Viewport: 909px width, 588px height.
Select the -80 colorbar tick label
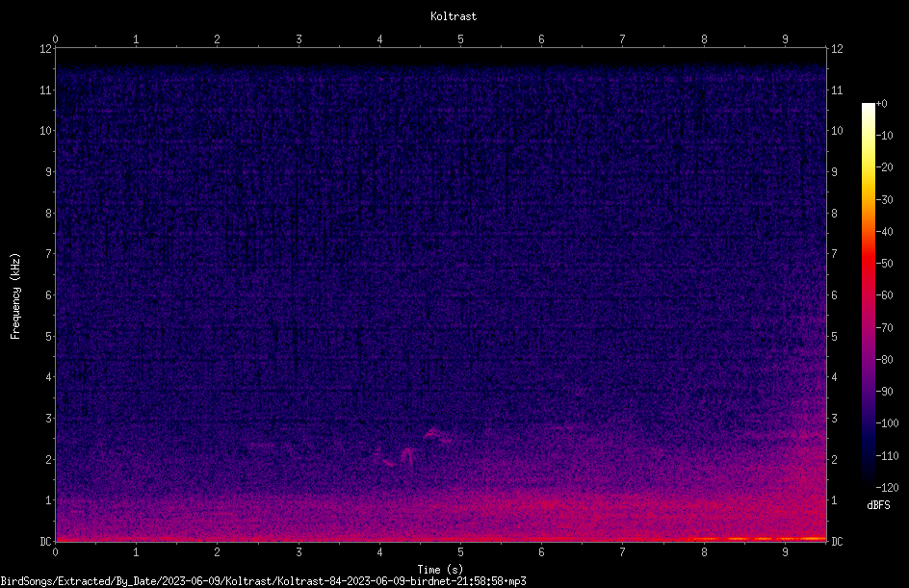[884, 359]
